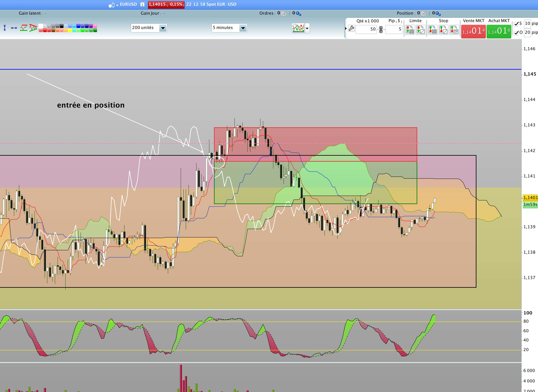This screenshot has width=538, height=392.
Task: Pick the converging triangle pattern tool
Action: click(33, 28)
